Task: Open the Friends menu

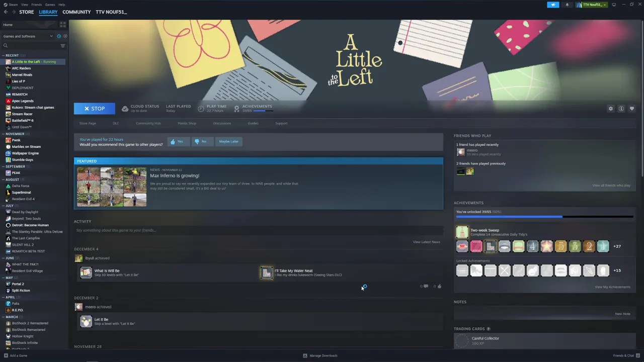Action: 36,5
